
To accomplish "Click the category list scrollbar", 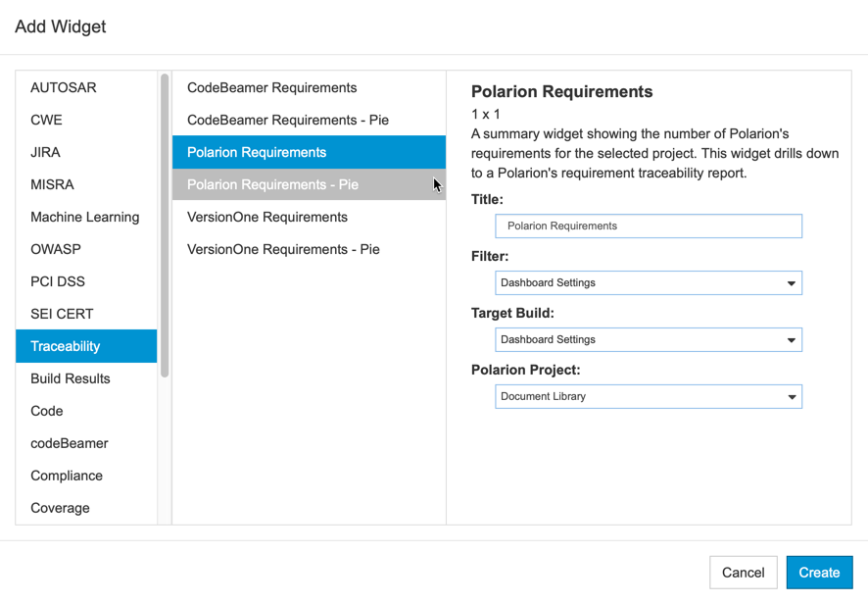I will tap(165, 225).
